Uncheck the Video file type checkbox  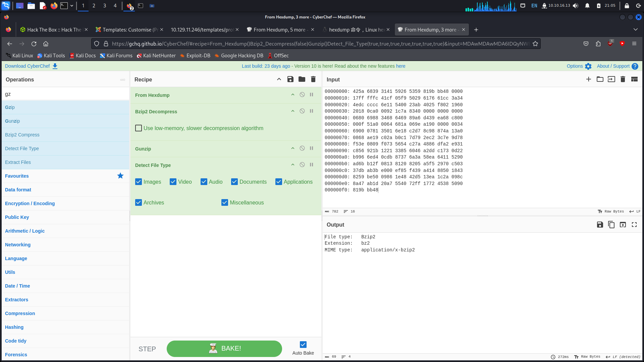tap(173, 182)
